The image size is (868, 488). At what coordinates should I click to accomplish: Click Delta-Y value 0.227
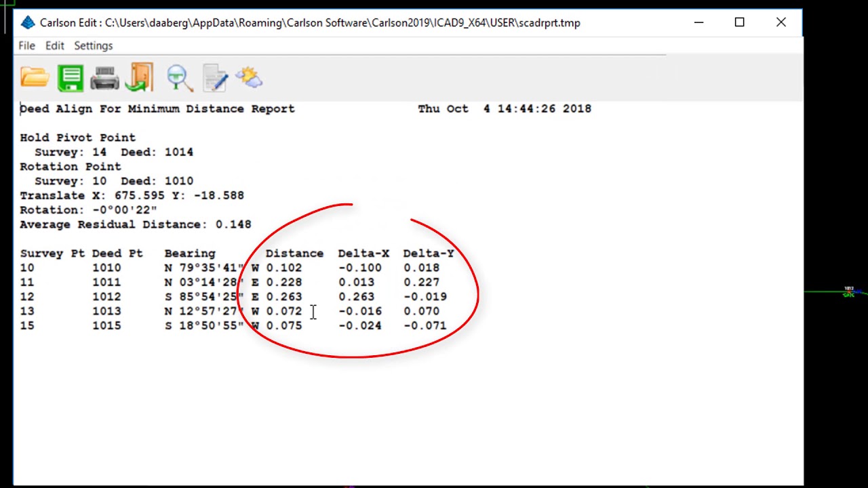tap(422, 283)
